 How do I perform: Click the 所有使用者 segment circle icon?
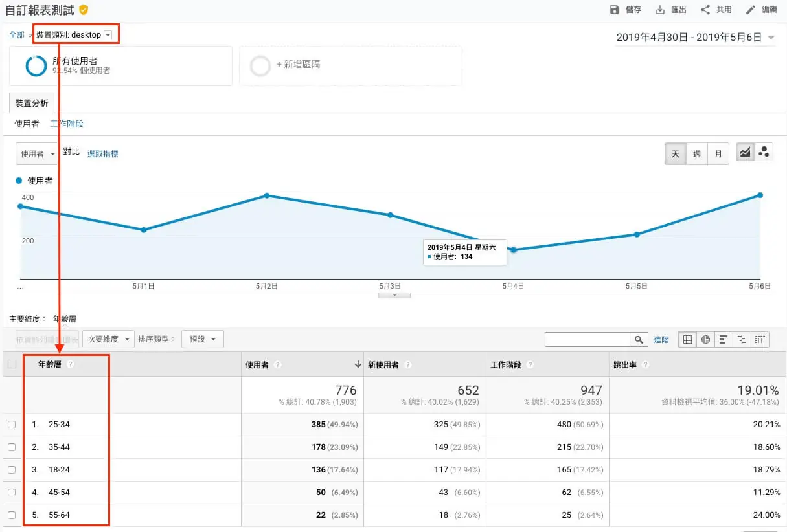[x=36, y=65]
